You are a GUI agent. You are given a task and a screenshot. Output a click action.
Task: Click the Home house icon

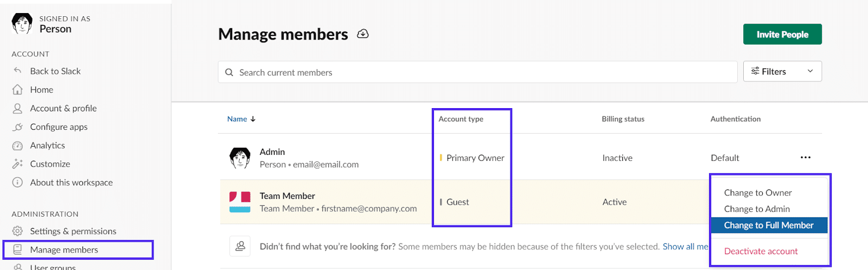(18, 90)
